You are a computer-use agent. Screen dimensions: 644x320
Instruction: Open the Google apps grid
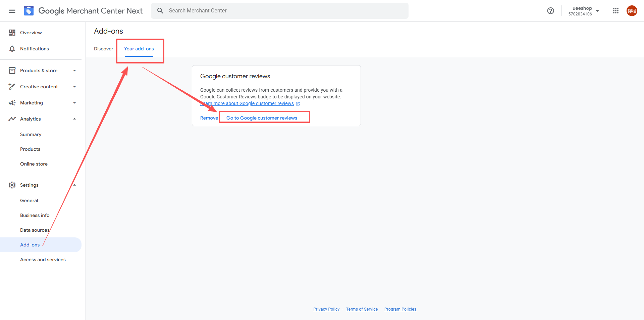point(616,11)
